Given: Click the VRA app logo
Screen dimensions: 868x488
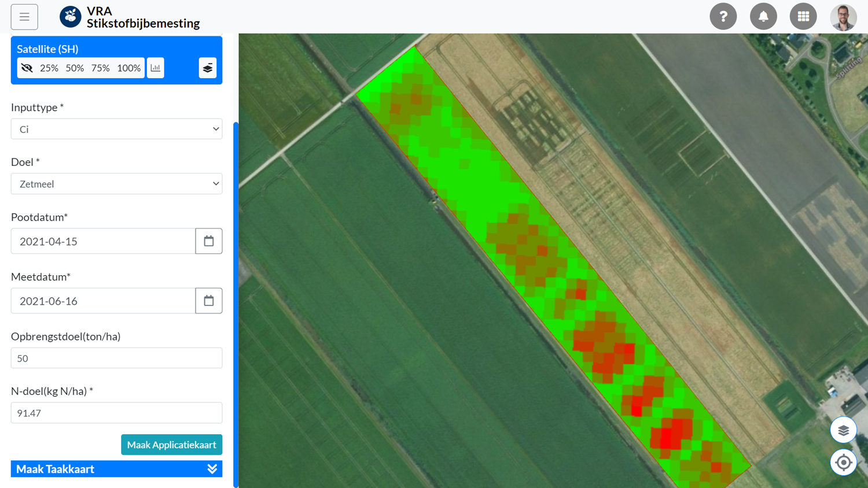Looking at the screenshot, I should click(x=71, y=17).
